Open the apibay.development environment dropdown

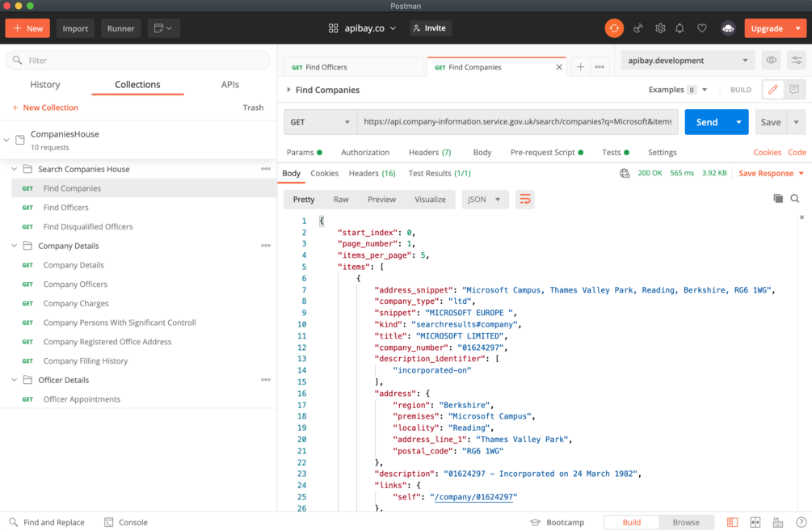(688, 61)
